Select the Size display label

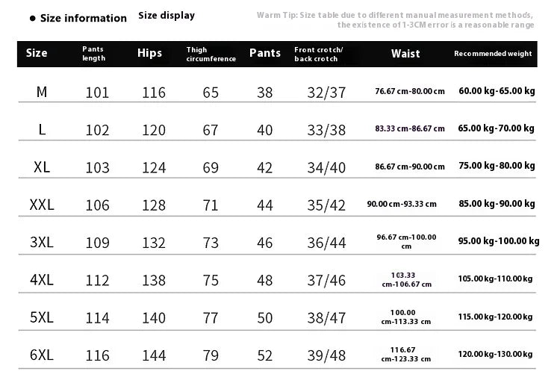[167, 16]
